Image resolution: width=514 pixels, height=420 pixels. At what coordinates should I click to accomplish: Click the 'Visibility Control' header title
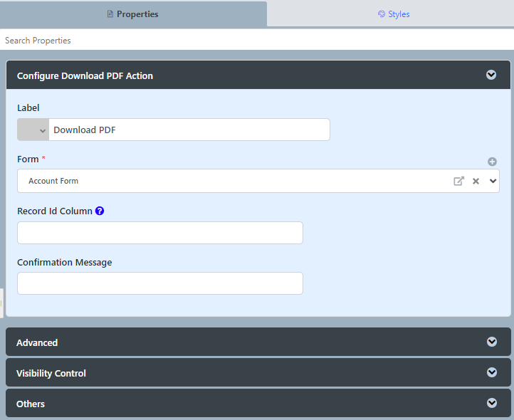51,373
